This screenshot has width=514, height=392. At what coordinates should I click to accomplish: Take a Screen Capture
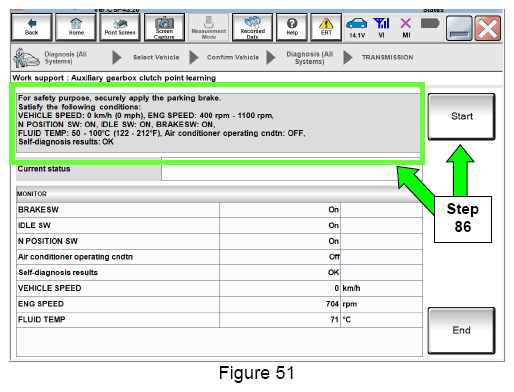[x=164, y=27]
